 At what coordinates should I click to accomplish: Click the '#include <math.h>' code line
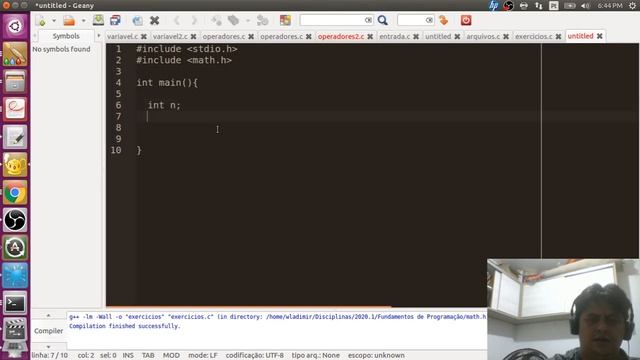click(x=184, y=60)
